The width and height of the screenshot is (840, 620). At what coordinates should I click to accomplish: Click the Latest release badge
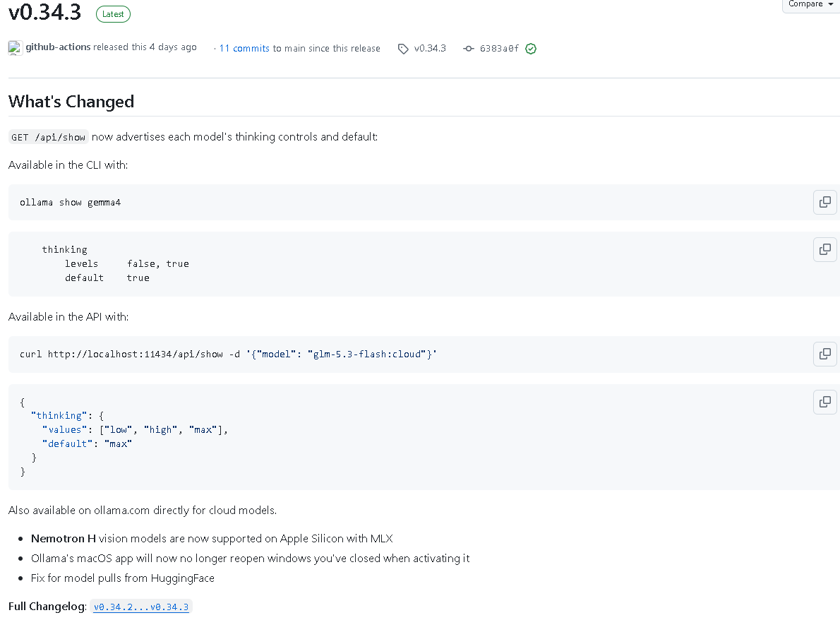pos(113,14)
